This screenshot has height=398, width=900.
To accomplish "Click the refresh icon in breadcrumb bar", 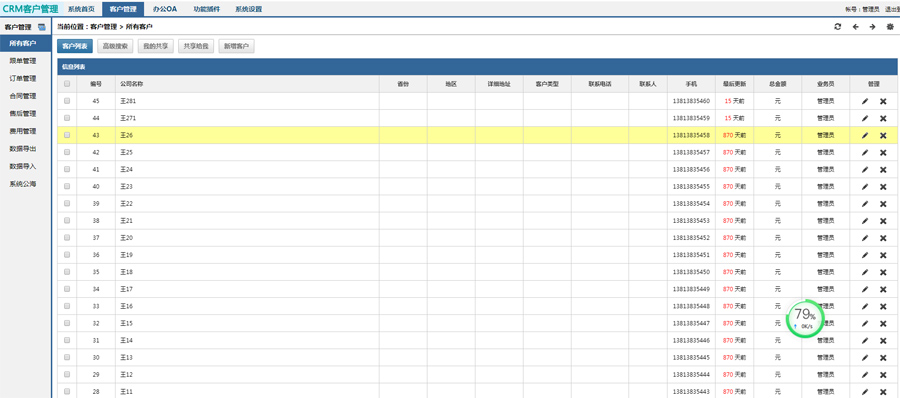I will pyautogui.click(x=838, y=27).
